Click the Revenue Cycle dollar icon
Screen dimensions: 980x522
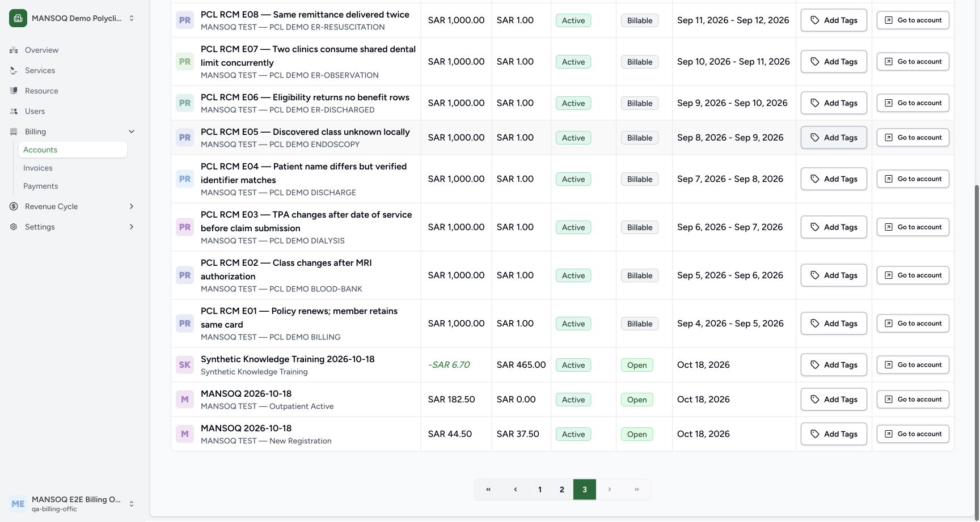(x=14, y=206)
